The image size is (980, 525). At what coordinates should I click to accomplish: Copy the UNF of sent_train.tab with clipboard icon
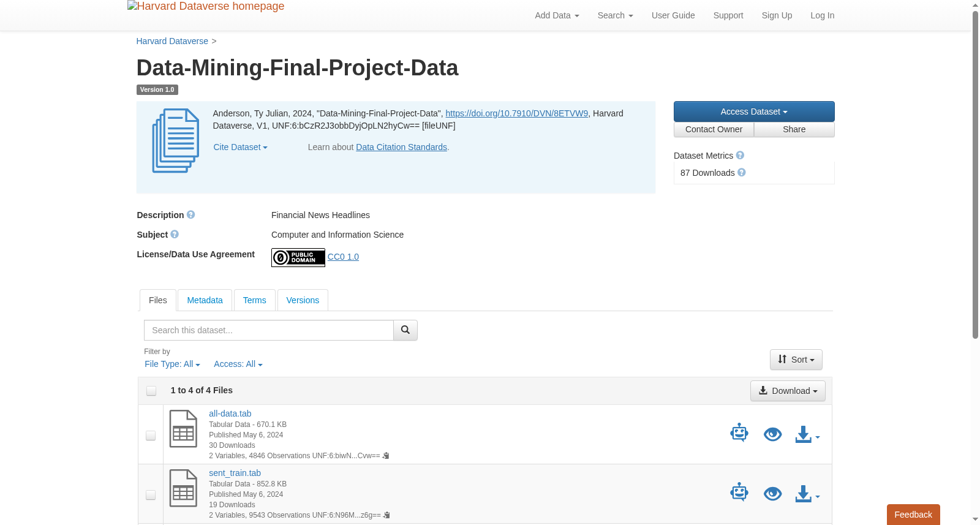pyautogui.click(x=386, y=515)
